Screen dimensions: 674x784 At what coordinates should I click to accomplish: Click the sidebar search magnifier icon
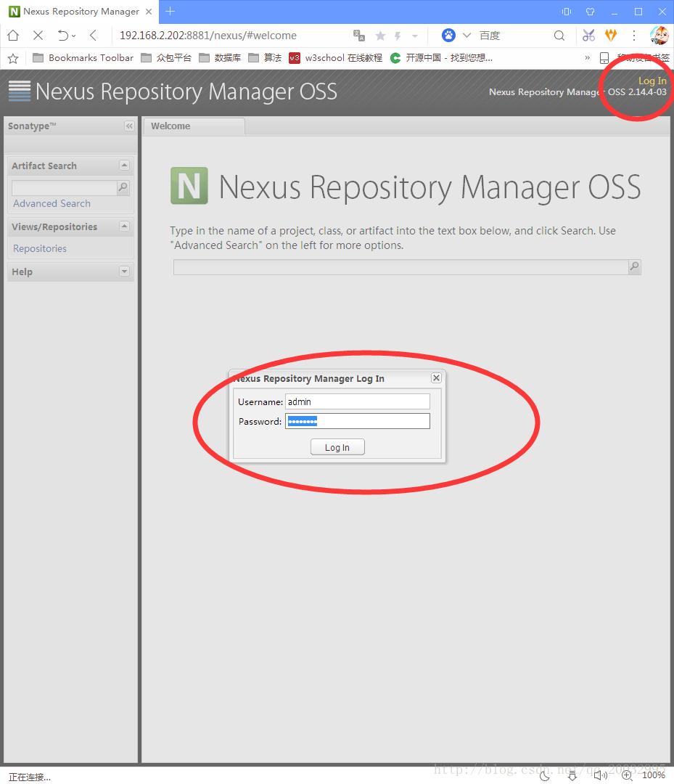point(123,187)
